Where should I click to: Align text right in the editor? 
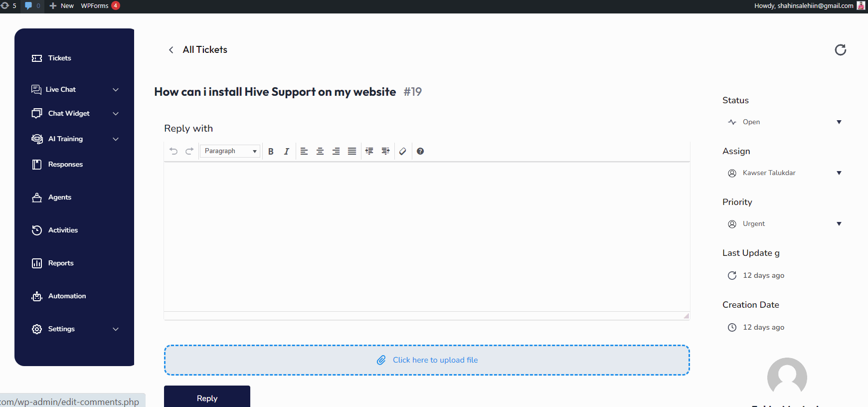click(336, 151)
